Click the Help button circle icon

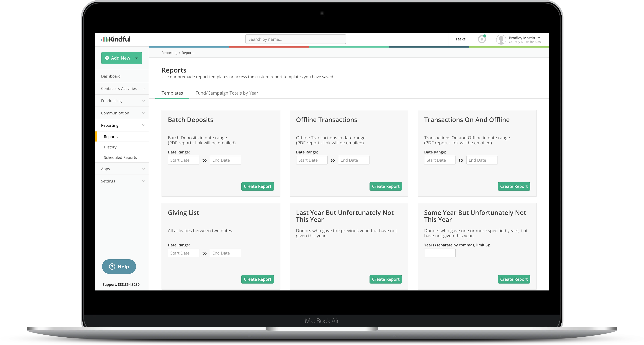[112, 267]
